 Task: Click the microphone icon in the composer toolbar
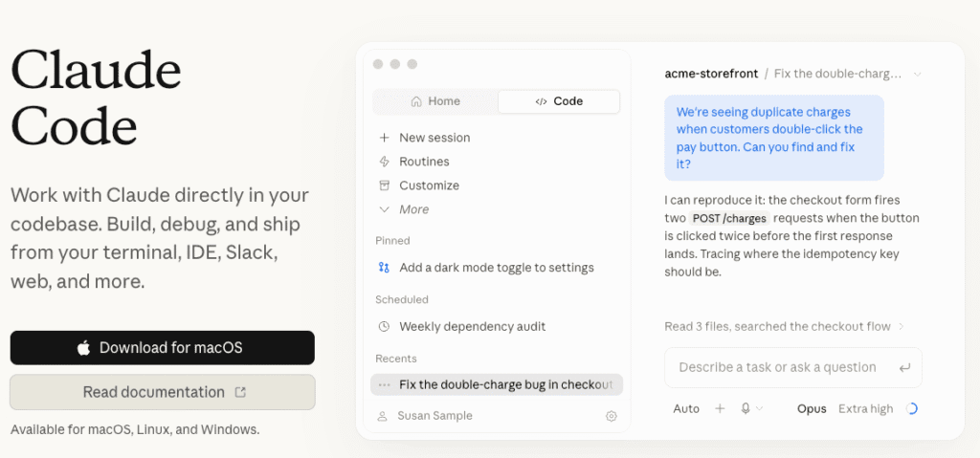click(x=745, y=408)
